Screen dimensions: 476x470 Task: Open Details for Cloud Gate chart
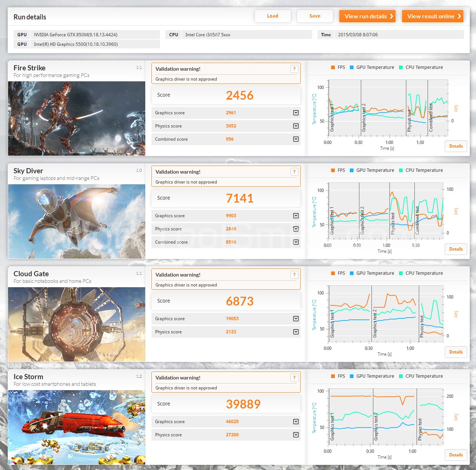point(456,352)
